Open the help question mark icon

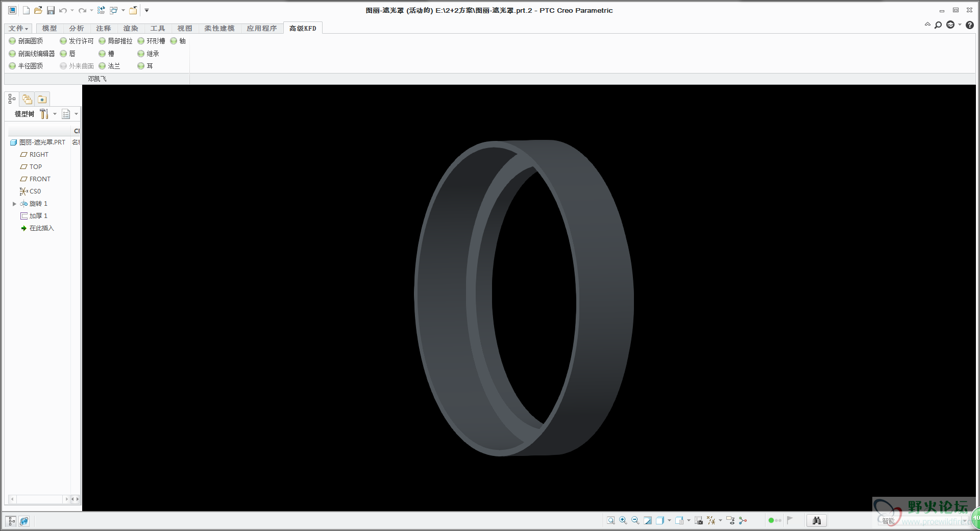[970, 25]
